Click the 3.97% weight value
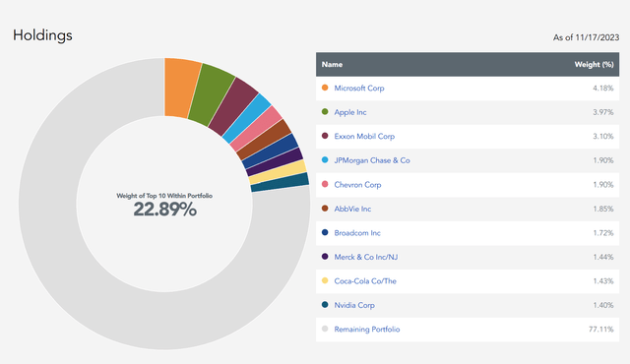This screenshot has width=630, height=364. click(603, 112)
